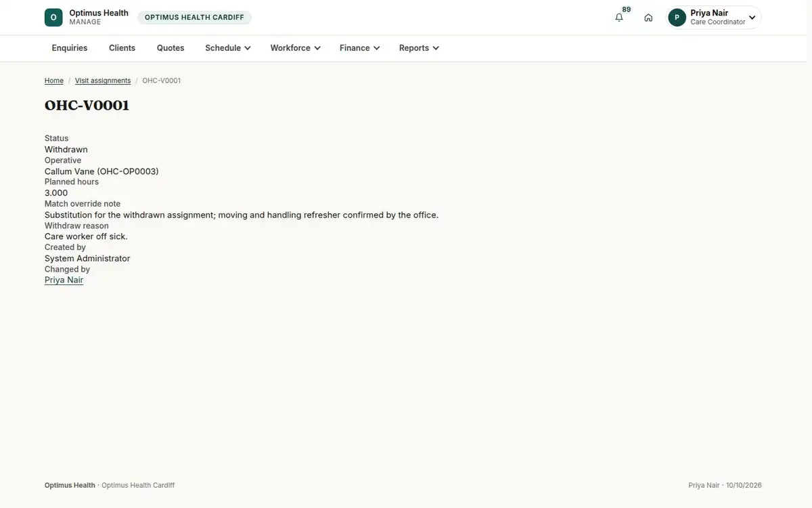The image size is (812, 508).
Task: Follow the Home breadcrumb link
Action: [x=54, y=81]
